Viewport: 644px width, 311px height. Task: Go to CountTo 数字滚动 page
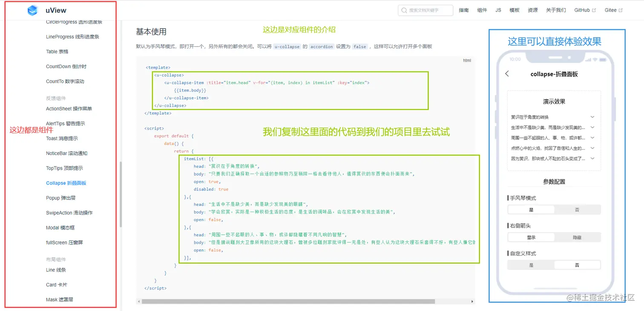click(x=65, y=81)
